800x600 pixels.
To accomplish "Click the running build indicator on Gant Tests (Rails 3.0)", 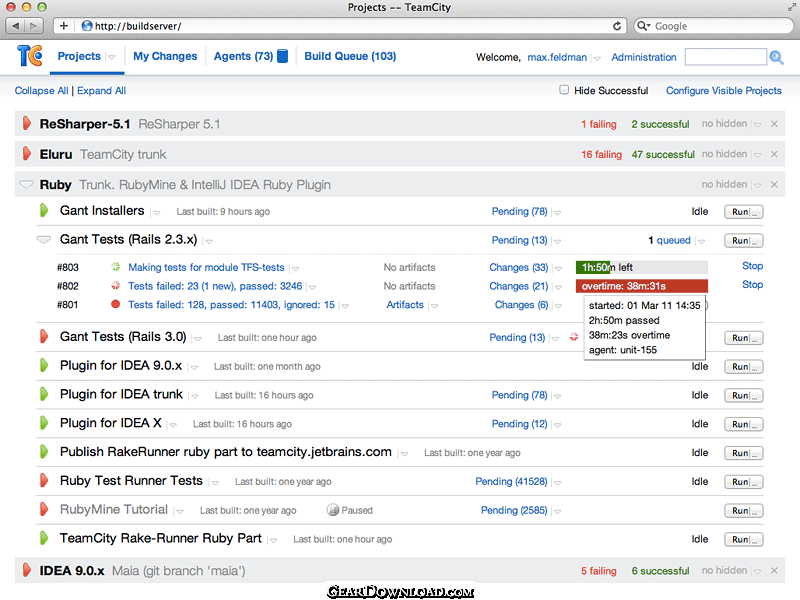I will tap(574, 337).
